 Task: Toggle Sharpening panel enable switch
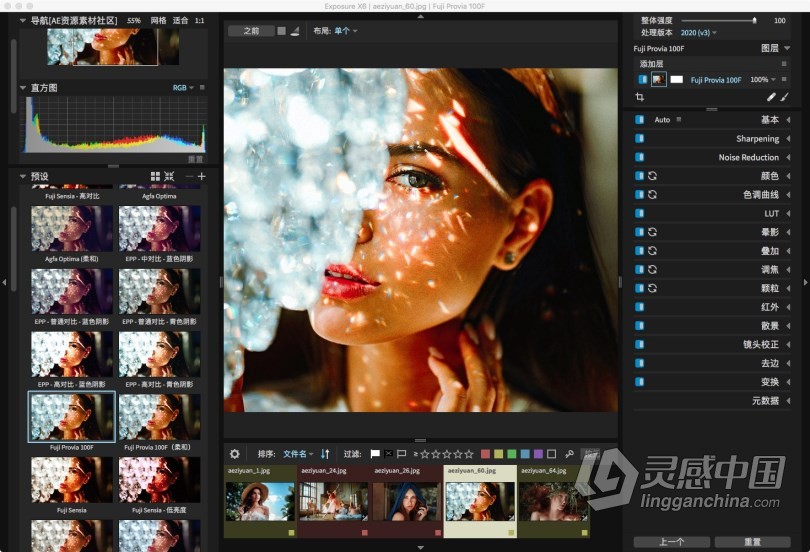click(640, 138)
